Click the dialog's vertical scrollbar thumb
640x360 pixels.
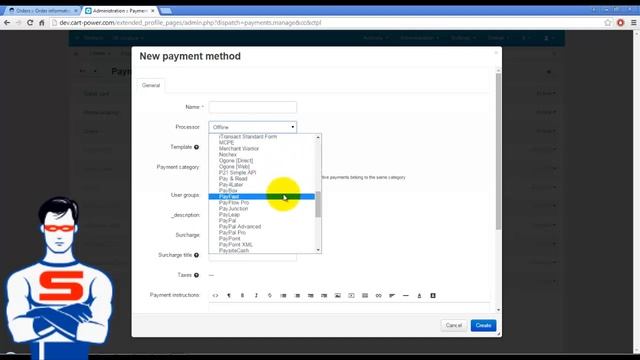[498, 151]
